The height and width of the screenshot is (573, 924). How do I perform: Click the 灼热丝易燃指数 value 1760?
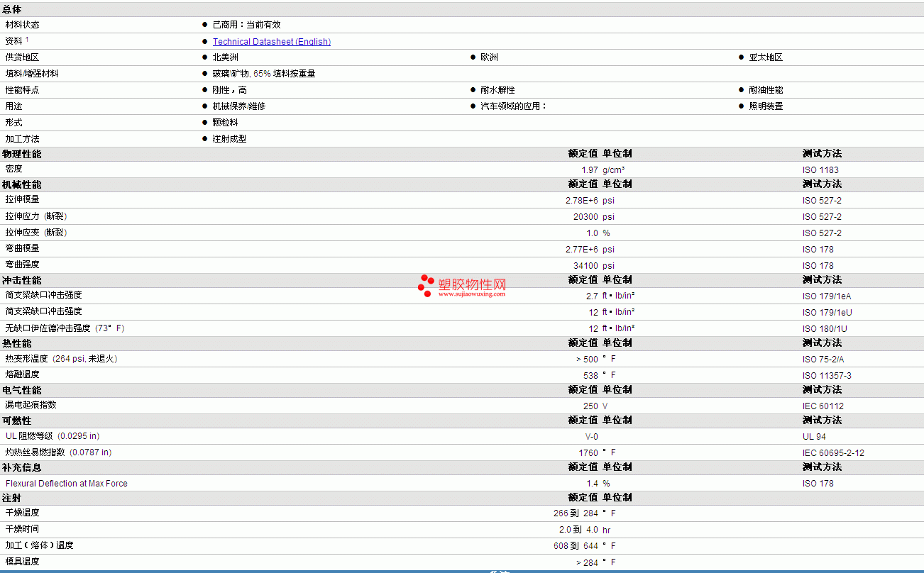pos(588,453)
